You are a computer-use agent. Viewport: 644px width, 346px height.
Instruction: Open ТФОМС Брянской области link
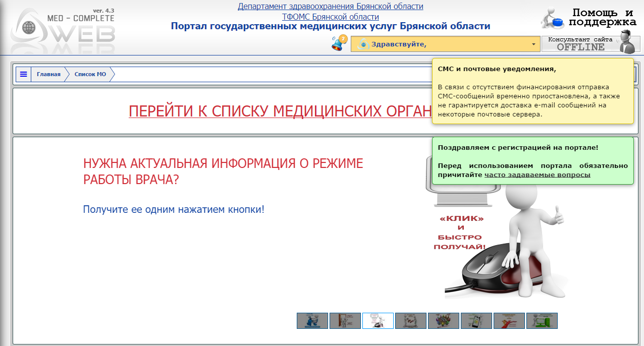331,17
